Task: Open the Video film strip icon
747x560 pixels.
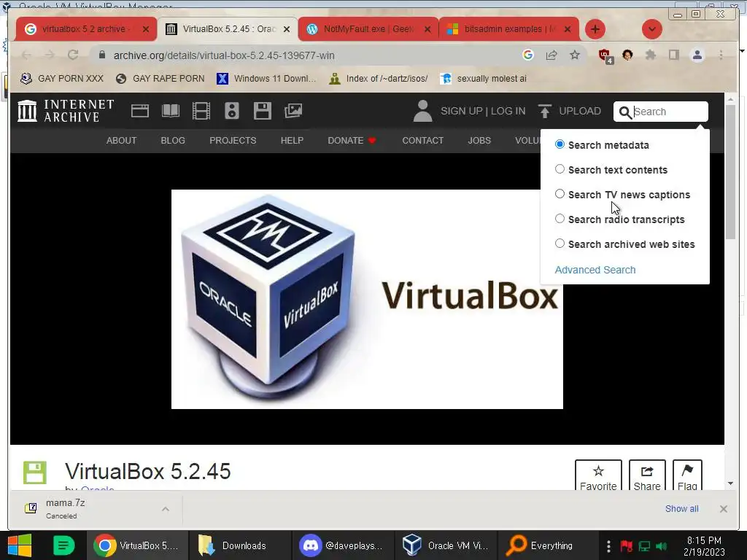Action: [x=201, y=111]
